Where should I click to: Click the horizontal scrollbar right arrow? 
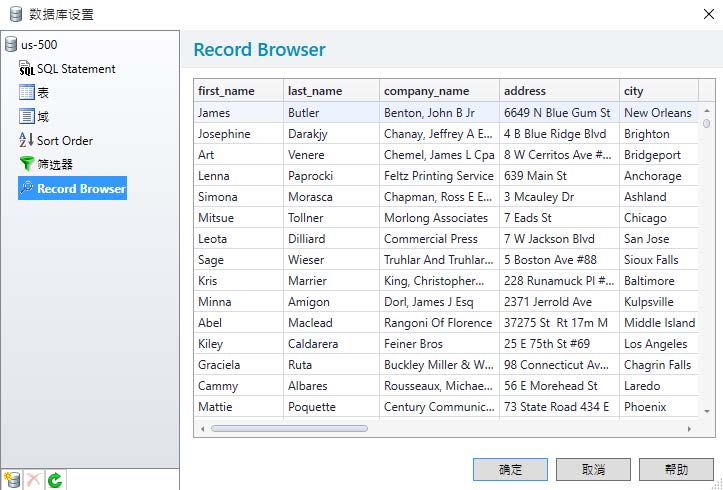tap(687, 428)
